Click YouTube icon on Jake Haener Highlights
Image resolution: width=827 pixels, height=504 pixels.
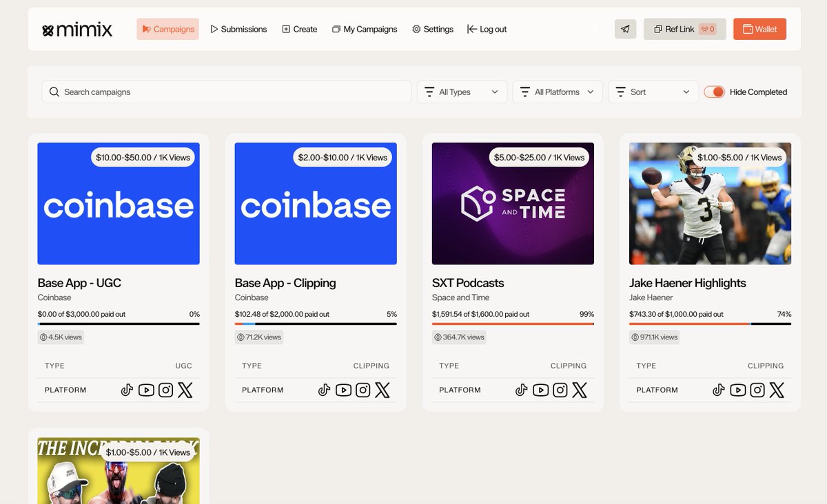(738, 390)
